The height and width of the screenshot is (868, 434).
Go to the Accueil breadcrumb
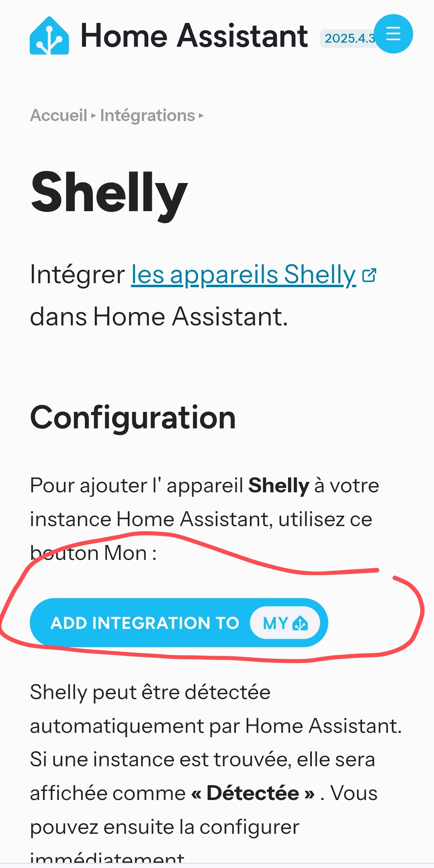point(59,115)
